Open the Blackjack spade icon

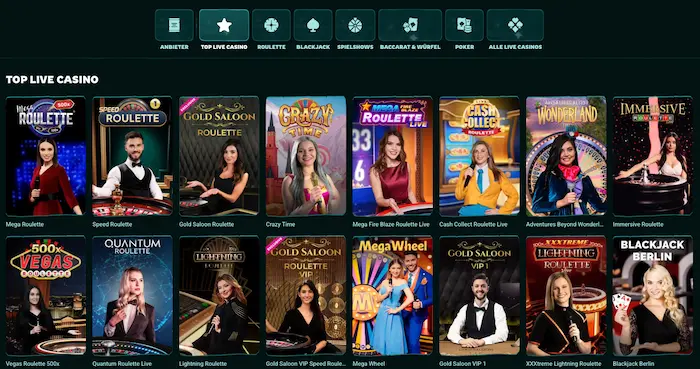tap(313, 25)
